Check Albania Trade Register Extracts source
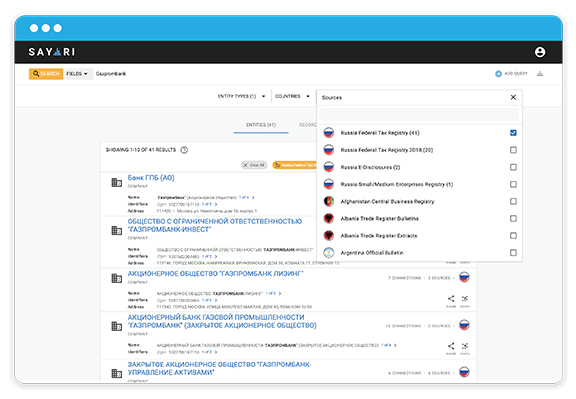576x399 pixels. tap(513, 236)
